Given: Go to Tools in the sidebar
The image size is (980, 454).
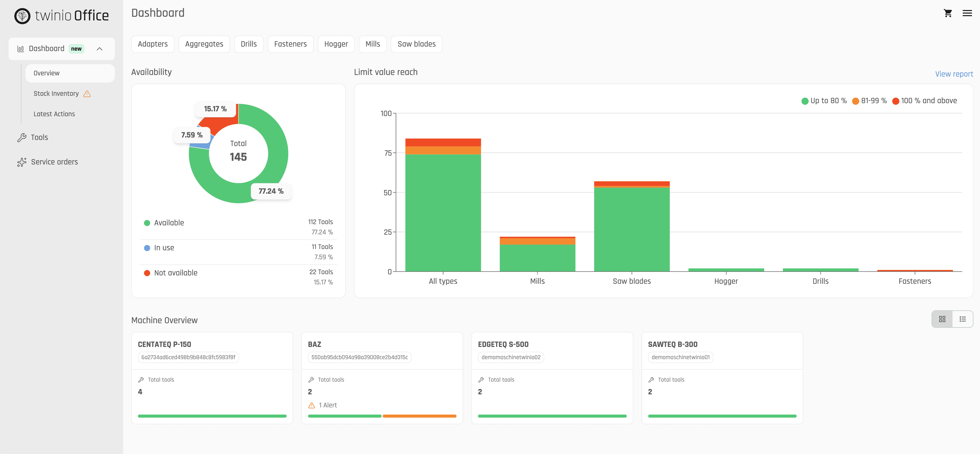Looking at the screenshot, I should (x=40, y=138).
